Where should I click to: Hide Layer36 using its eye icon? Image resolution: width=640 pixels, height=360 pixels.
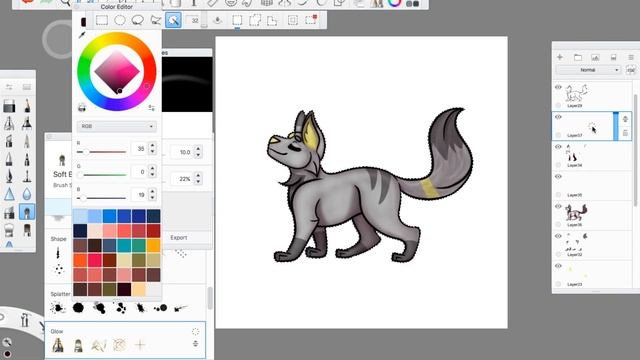tap(558, 206)
